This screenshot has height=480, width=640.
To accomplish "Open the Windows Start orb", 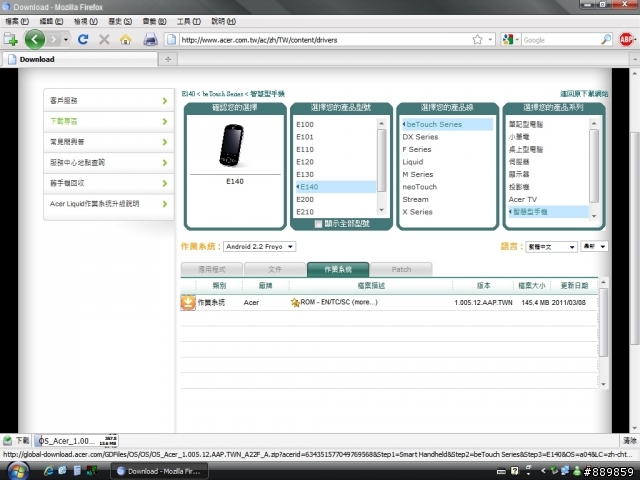I will 18,471.
